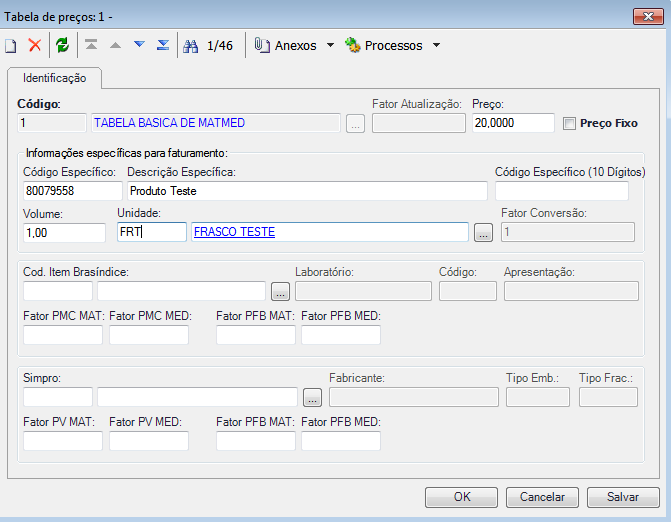Click the Processos gears icon
This screenshot has width=671, height=522.
coord(353,45)
